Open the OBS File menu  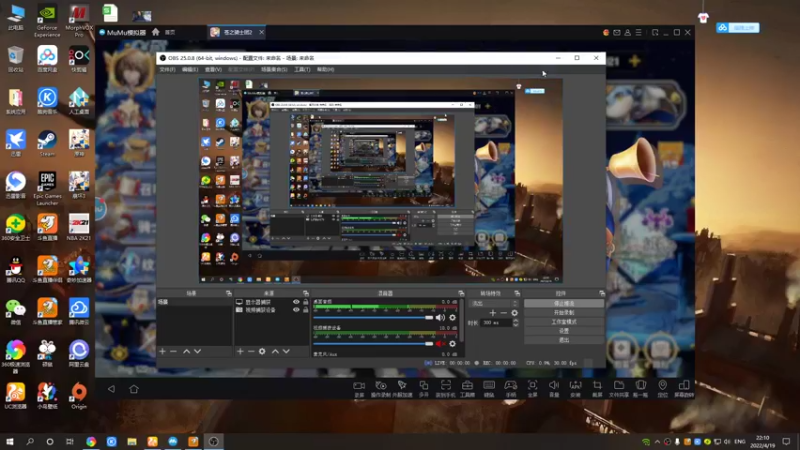pyautogui.click(x=167, y=69)
